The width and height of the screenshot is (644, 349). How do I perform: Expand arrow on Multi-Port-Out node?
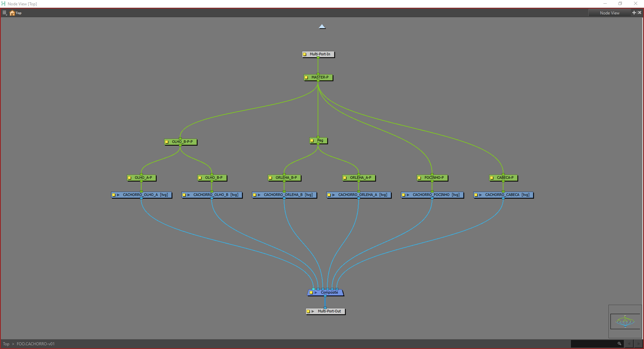point(313,311)
